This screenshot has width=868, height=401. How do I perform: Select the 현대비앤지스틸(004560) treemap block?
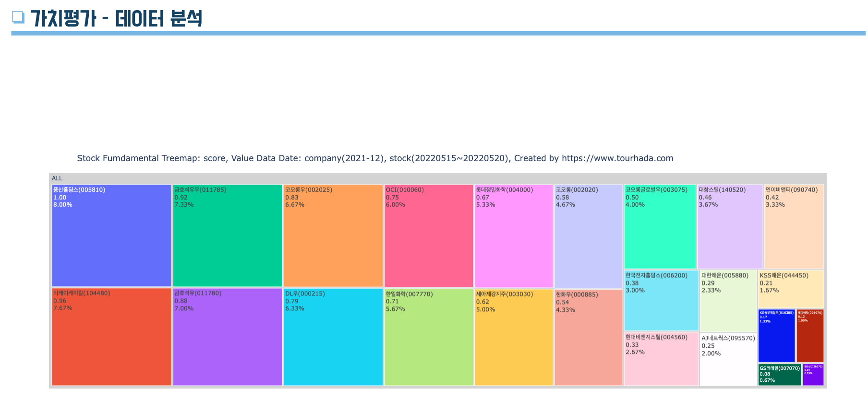tap(661, 359)
